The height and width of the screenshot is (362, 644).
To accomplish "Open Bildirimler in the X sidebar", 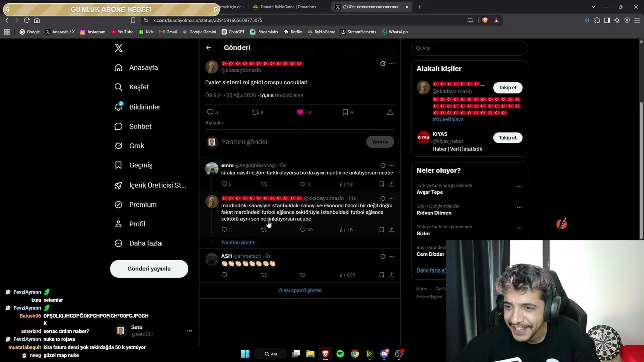I will 137,107.
